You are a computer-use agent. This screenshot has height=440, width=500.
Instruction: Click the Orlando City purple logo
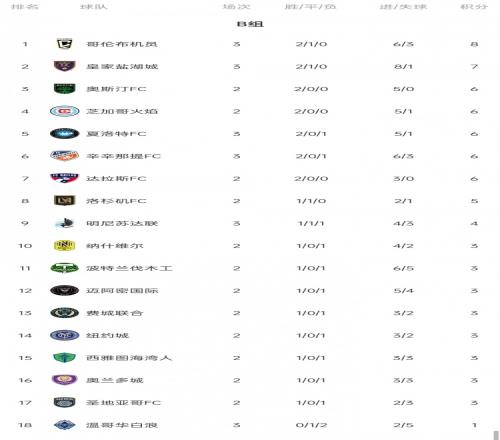[64, 380]
